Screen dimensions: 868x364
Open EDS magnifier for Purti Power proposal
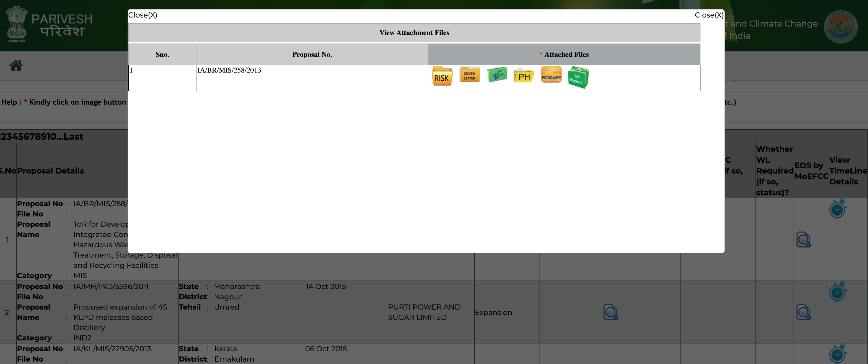click(803, 313)
